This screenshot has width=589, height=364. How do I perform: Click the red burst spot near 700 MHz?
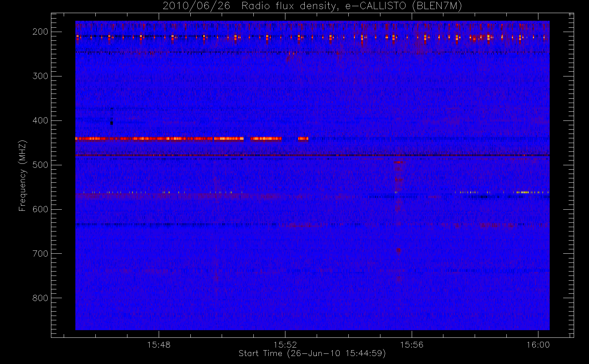click(x=399, y=250)
